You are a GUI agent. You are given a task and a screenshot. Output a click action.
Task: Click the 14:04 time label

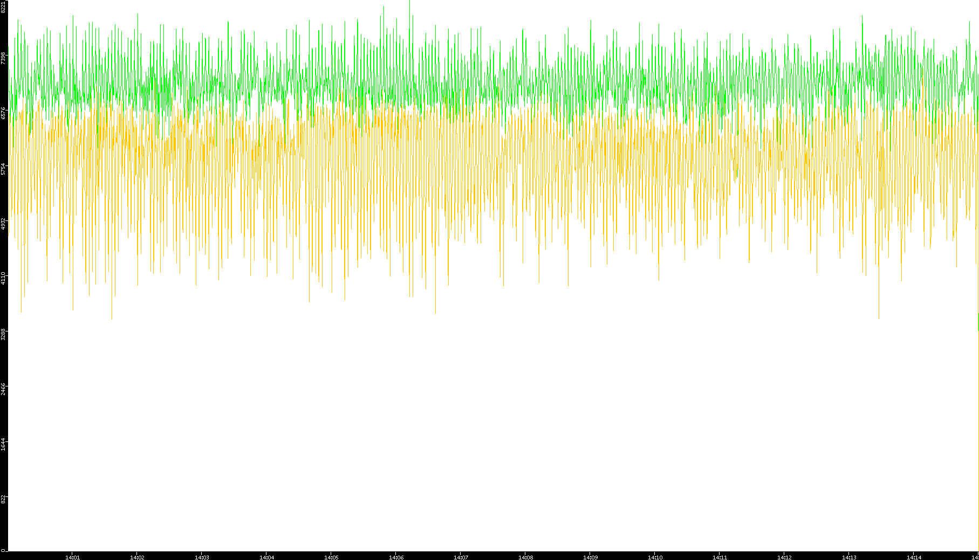tap(266, 557)
